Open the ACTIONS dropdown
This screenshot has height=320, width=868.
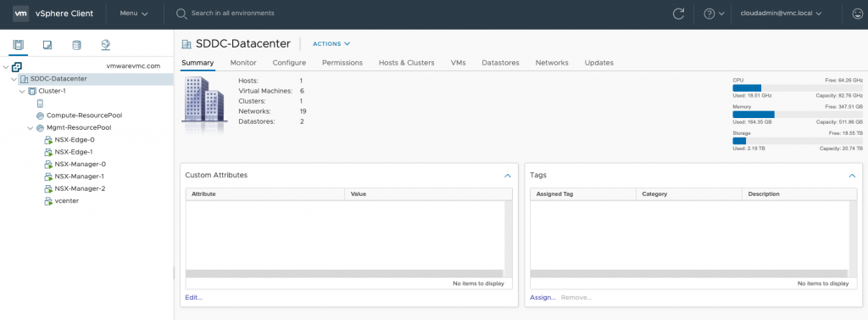pos(331,44)
